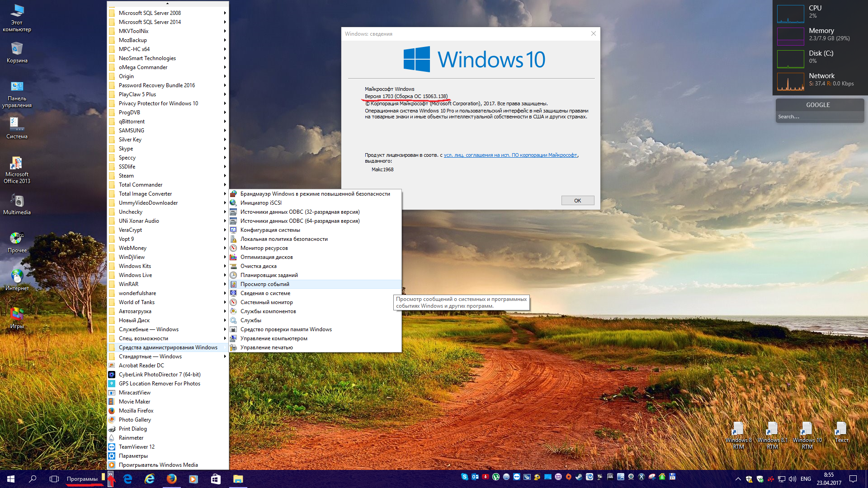Viewport: 868px width, 488px height.
Task: Launch Internet Explorer from taskbar
Action: click(150, 479)
